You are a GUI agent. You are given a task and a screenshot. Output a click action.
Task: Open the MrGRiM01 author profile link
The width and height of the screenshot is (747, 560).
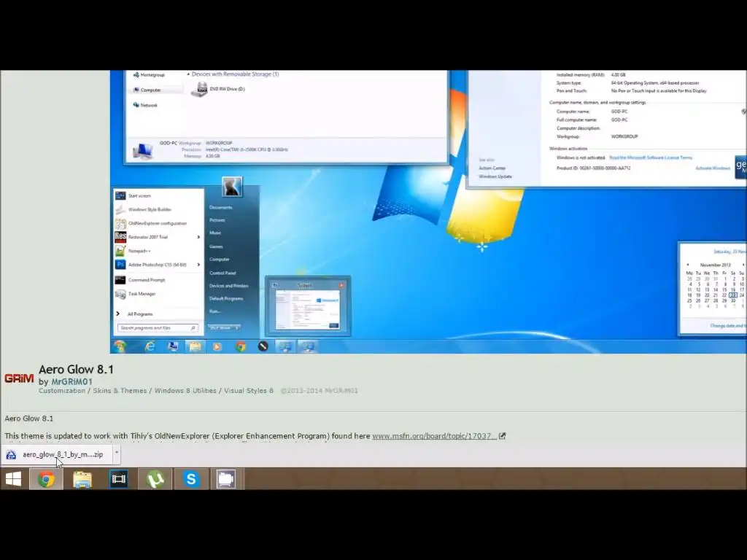tap(72, 381)
